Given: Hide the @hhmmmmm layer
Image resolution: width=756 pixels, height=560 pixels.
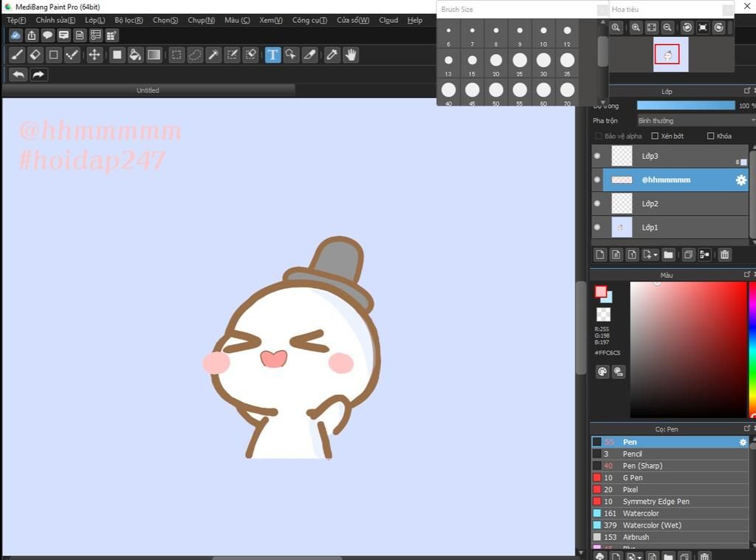Looking at the screenshot, I should pos(597,180).
